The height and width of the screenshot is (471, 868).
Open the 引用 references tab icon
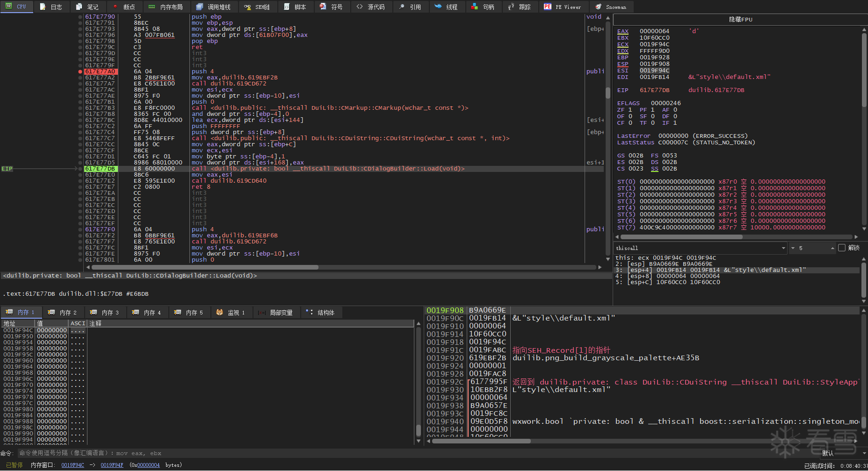click(402, 7)
